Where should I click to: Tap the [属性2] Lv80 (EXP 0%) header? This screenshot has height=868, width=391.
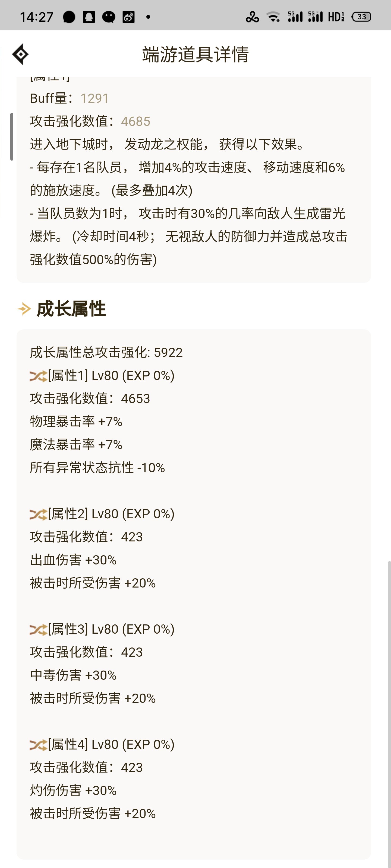(111, 514)
